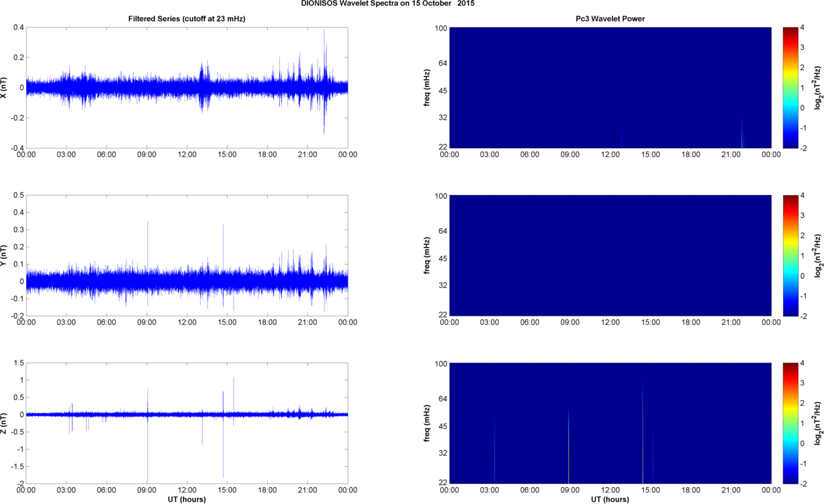Click the '4' value atop X spectrum colorbar
This screenshot has height=504, width=824.
(x=803, y=27)
